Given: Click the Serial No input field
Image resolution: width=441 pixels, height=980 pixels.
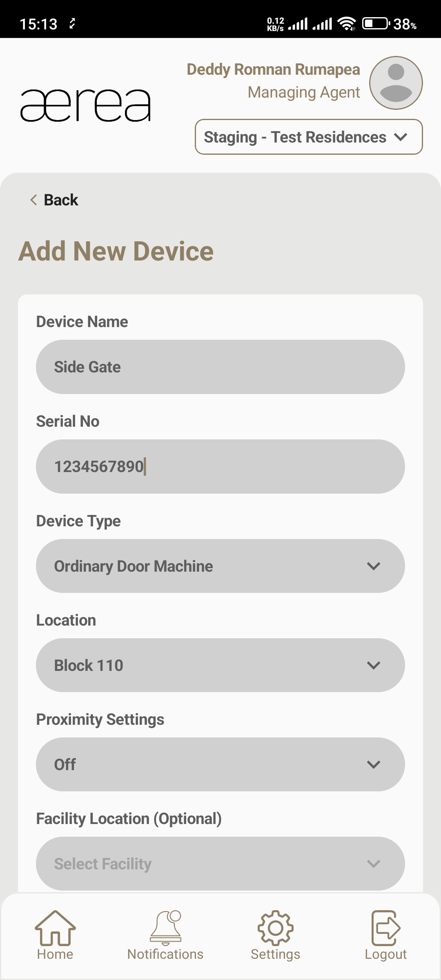Looking at the screenshot, I should [220, 466].
